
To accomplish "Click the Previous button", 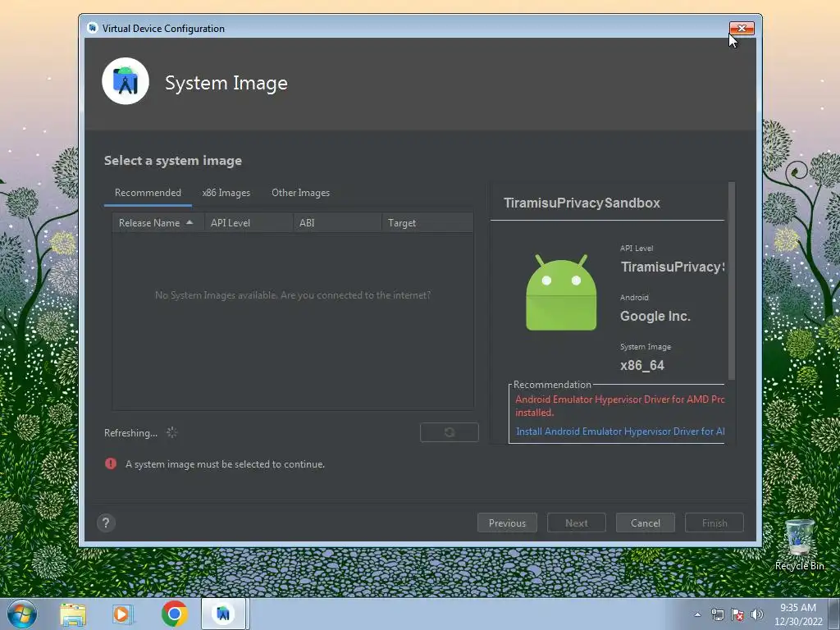I will click(x=507, y=523).
